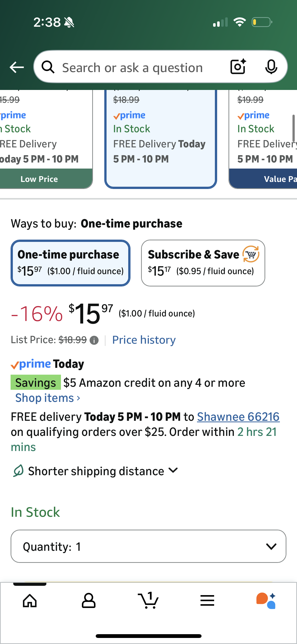Open the Quantity dropdown

point(148,546)
